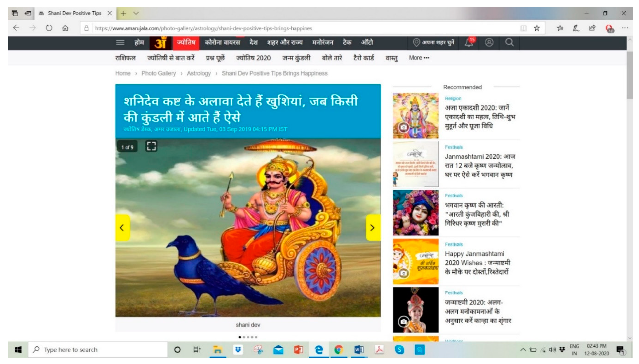Viewport: 639px width, 364px height.
Task: Open the hamburger menu icon
Action: click(120, 43)
